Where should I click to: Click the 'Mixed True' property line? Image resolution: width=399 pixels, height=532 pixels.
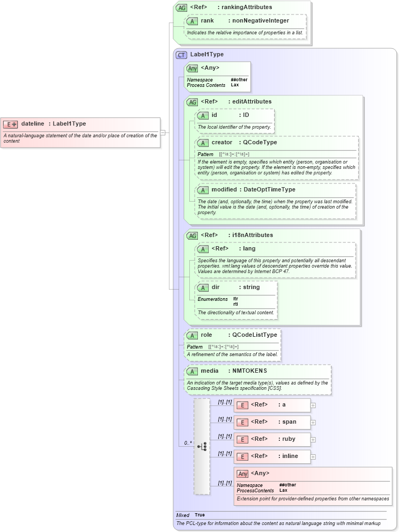[190, 515]
